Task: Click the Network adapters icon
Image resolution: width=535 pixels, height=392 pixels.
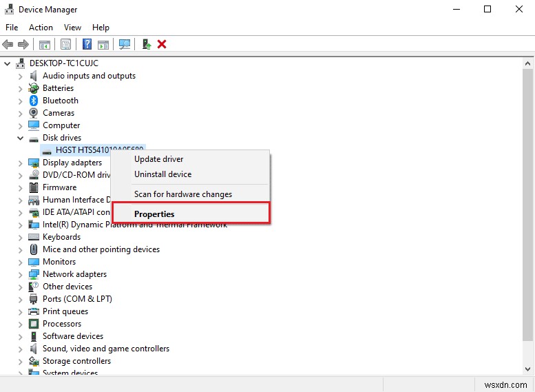Action: (x=34, y=274)
